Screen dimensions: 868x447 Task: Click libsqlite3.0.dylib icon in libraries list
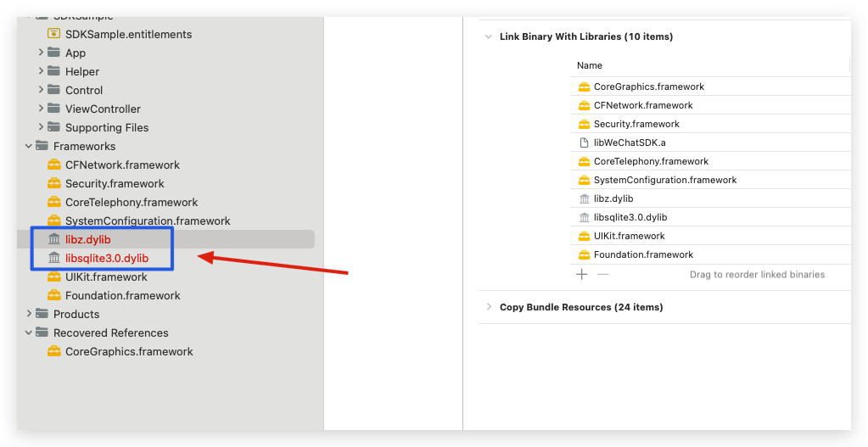coord(584,217)
